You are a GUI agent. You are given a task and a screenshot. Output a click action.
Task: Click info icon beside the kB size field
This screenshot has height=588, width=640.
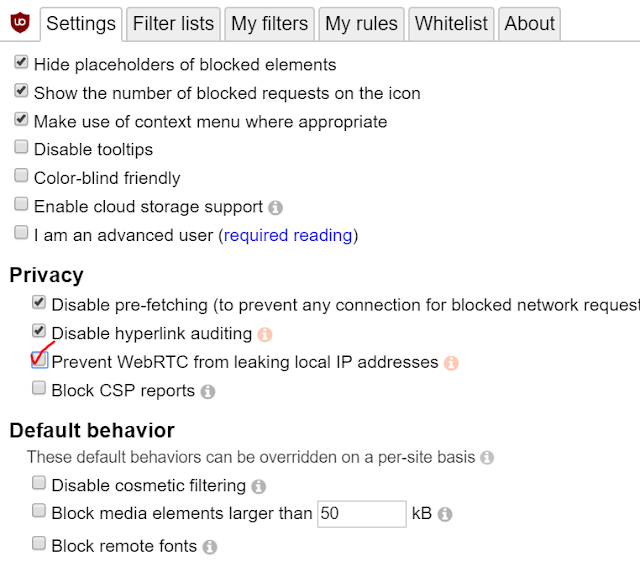click(445, 515)
